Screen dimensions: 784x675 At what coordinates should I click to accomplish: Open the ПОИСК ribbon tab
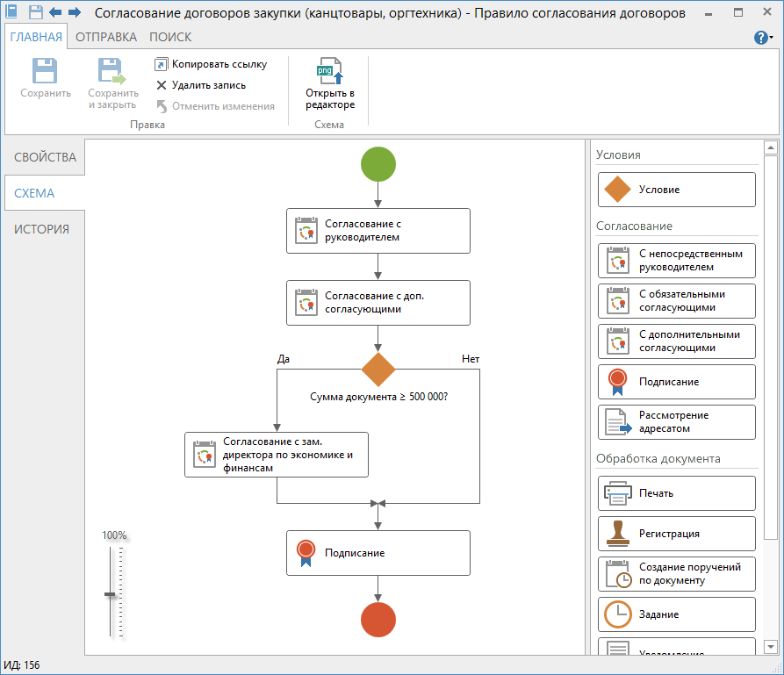170,37
